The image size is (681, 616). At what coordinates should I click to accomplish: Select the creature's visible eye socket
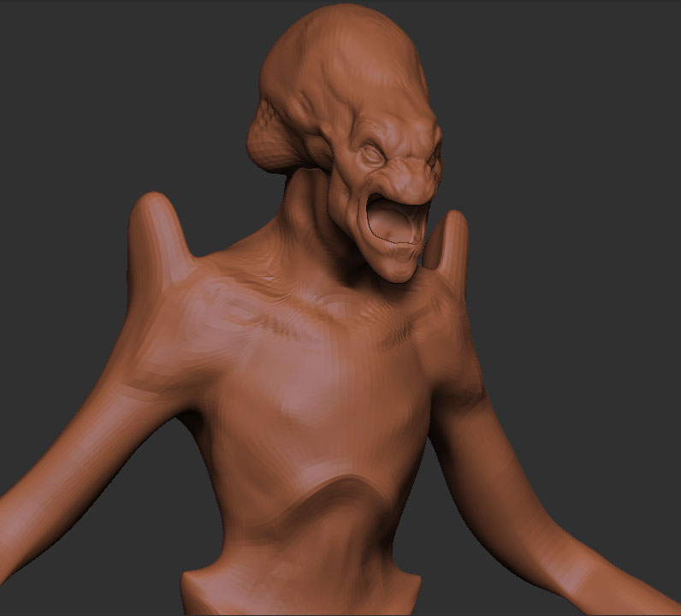click(x=374, y=154)
